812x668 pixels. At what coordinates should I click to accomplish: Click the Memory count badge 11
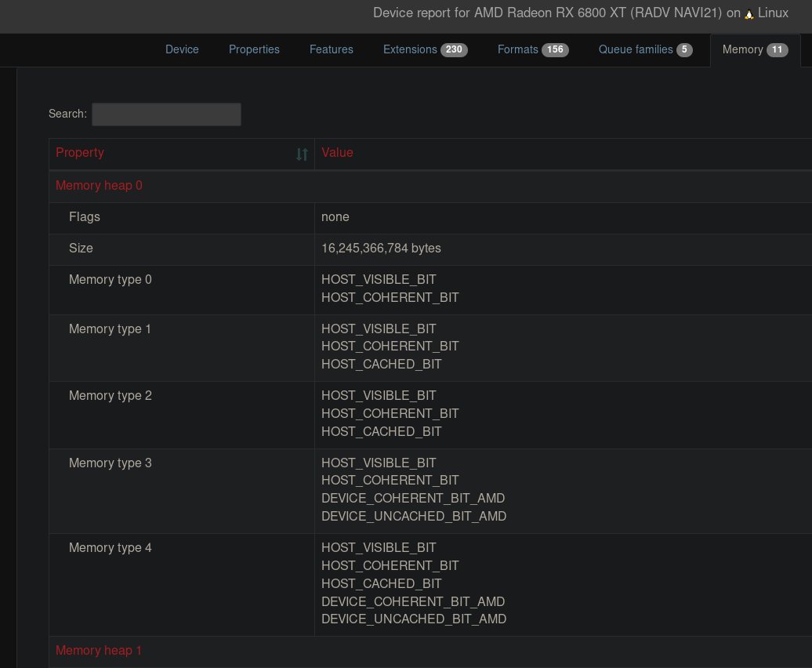point(778,49)
